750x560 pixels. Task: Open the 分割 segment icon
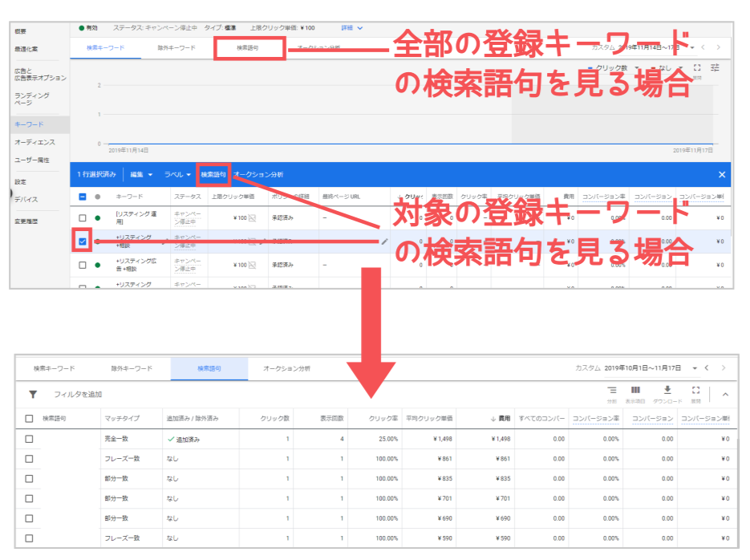[x=612, y=390]
